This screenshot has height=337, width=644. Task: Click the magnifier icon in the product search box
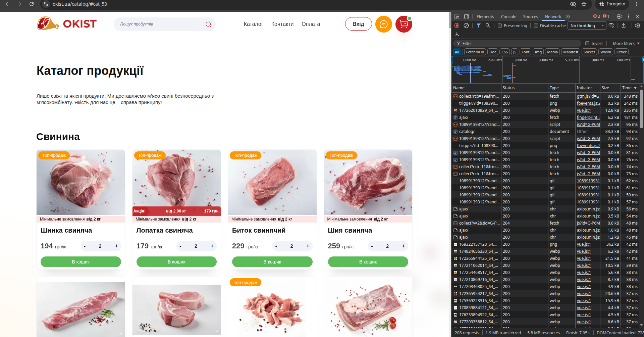pyautogui.click(x=208, y=24)
